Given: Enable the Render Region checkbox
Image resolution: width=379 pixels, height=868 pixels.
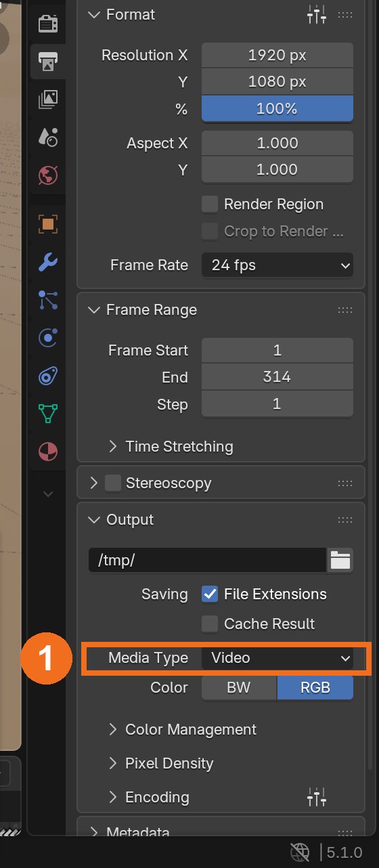Looking at the screenshot, I should (210, 204).
